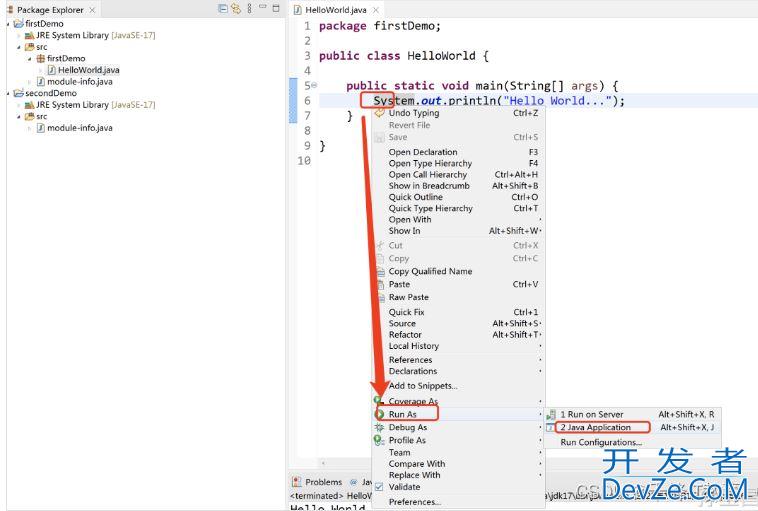The height and width of the screenshot is (511, 758).
Task: Click the Collapse All icon in Package Explorer
Action: tap(222, 9)
